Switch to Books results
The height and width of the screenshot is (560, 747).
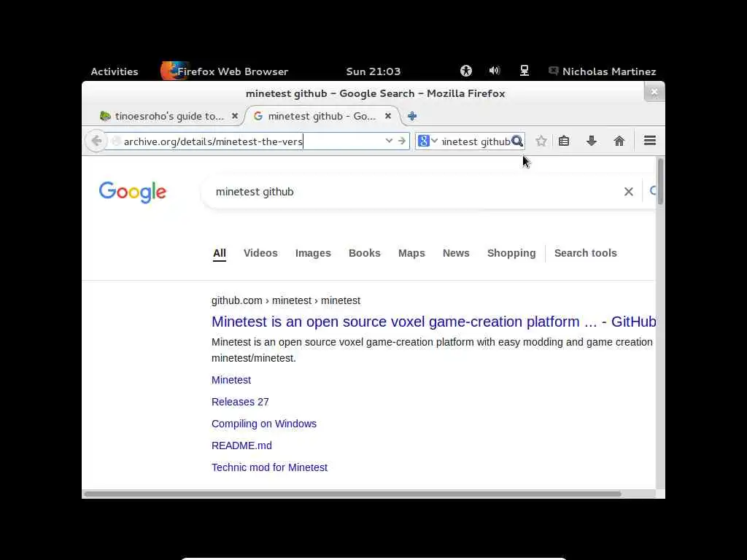[x=365, y=253]
